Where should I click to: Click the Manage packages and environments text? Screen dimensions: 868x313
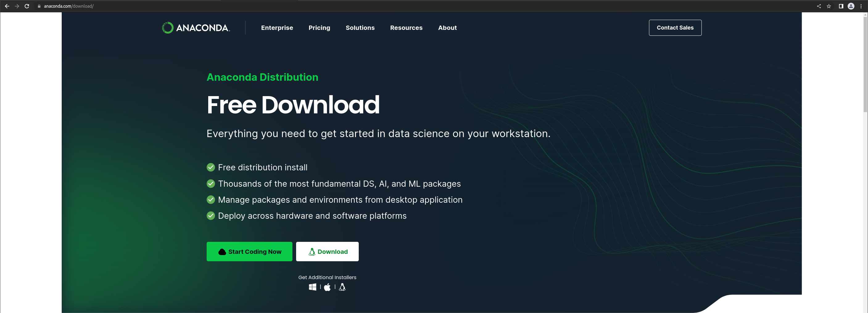tap(340, 200)
